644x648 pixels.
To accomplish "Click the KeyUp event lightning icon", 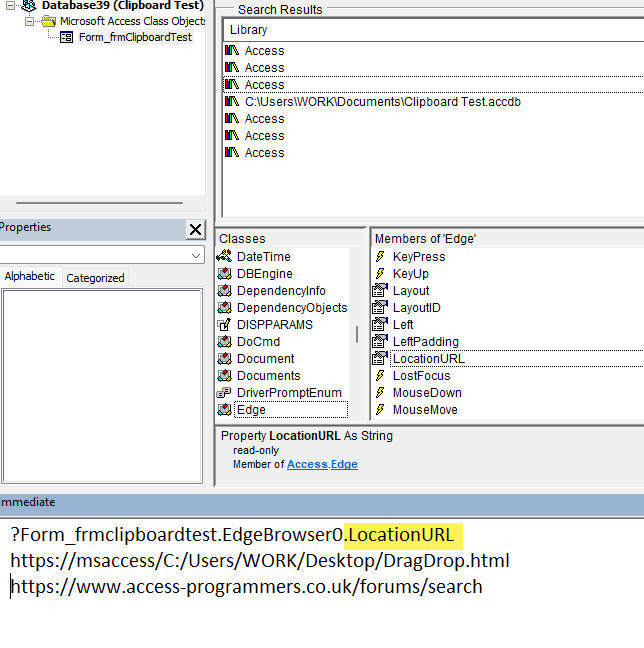I will click(380, 274).
